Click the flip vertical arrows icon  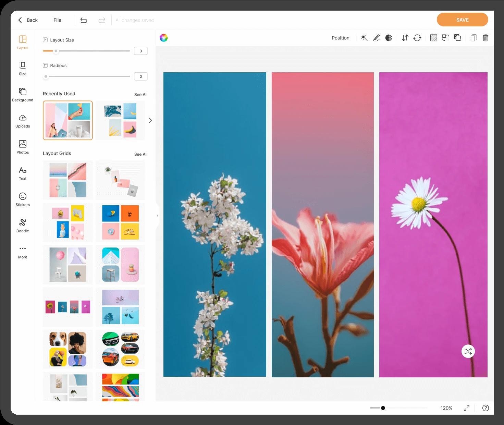coord(405,38)
